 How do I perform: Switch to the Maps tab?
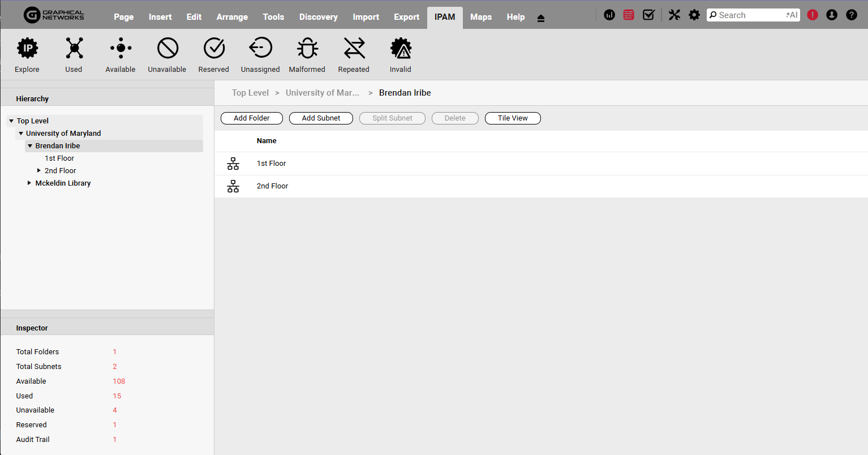[x=480, y=17]
